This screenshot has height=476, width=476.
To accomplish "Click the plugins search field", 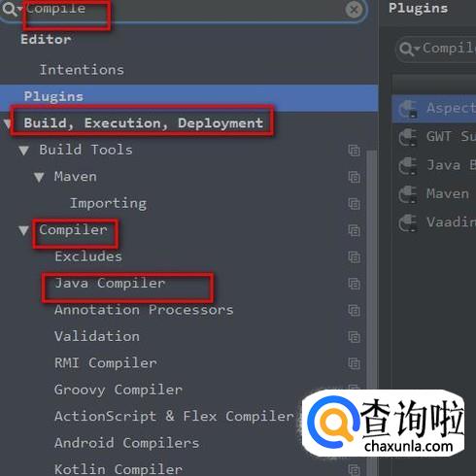I will [x=436, y=50].
